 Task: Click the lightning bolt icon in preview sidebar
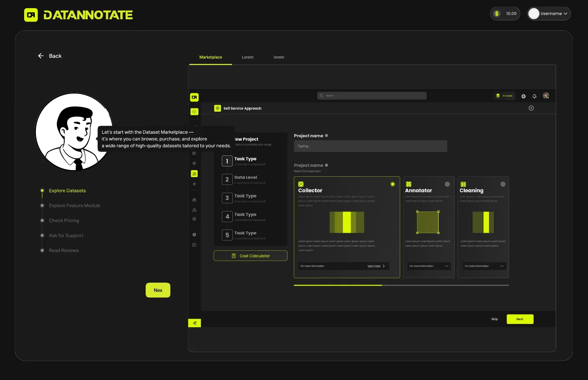tap(194, 184)
